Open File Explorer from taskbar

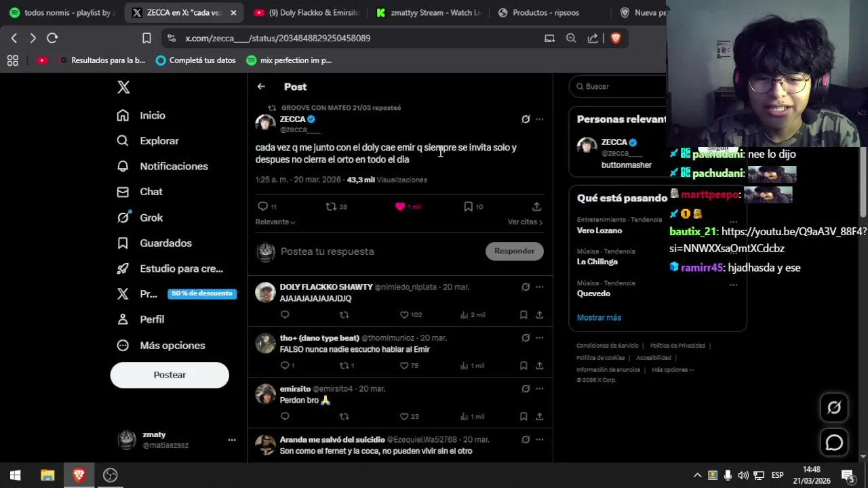(47, 475)
